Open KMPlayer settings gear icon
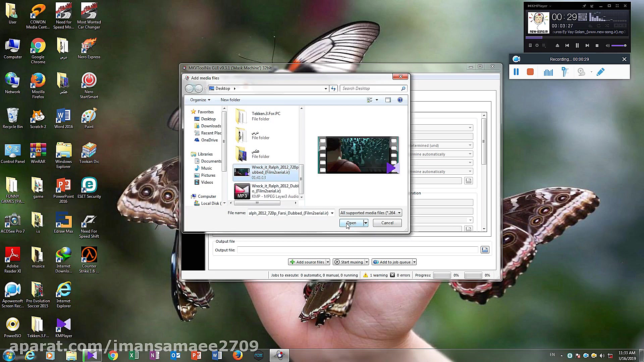This screenshot has height=362, width=644. tap(537, 46)
